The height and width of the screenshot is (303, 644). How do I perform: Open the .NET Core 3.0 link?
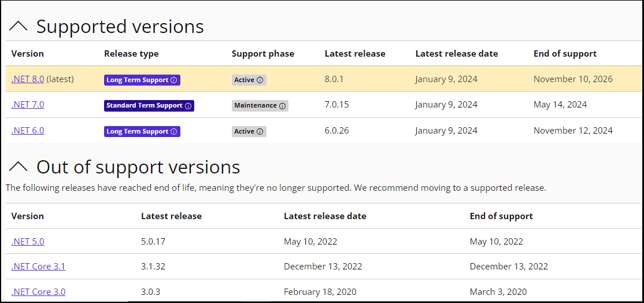pos(38,292)
